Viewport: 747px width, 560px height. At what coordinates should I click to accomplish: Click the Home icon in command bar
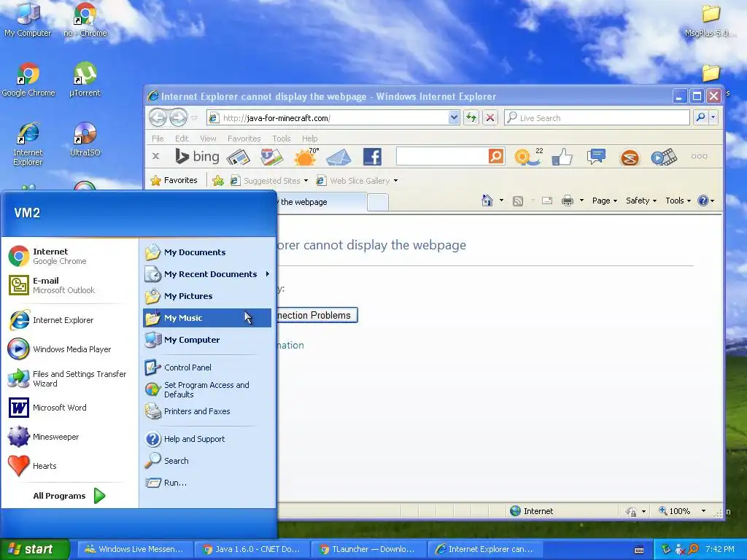click(x=487, y=201)
